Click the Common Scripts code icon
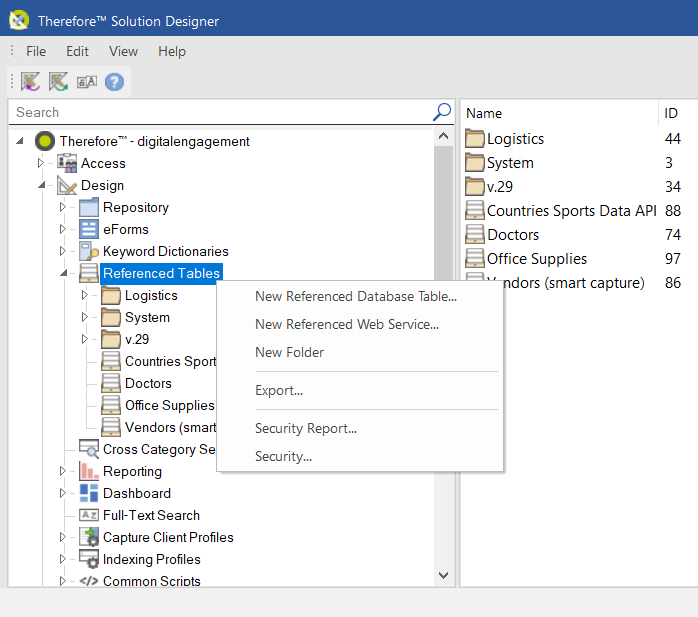Viewport: 698px width, 617px height. click(89, 581)
